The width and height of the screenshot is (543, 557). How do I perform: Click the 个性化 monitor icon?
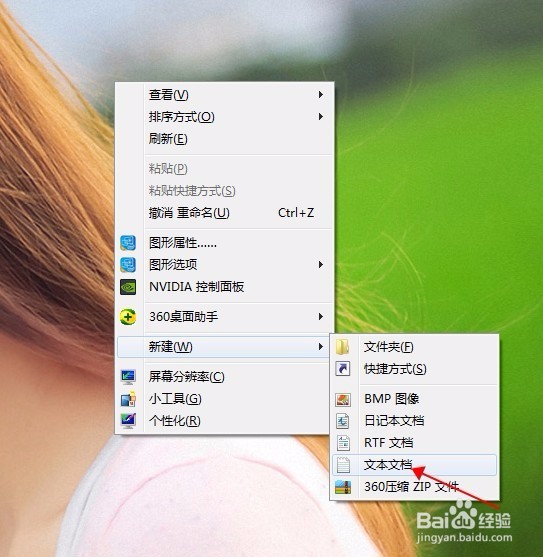point(128,421)
